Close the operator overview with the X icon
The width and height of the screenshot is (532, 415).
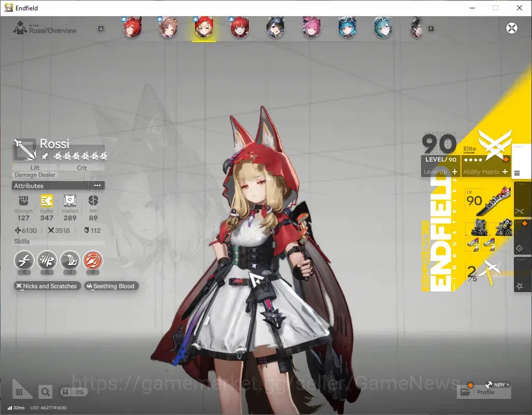[512, 28]
